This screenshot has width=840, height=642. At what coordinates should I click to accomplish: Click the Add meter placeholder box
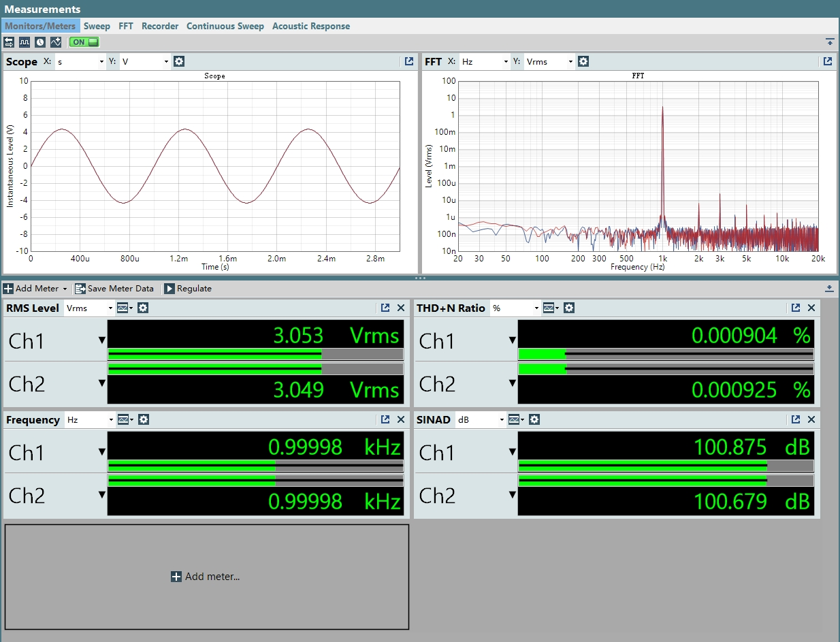coord(206,577)
